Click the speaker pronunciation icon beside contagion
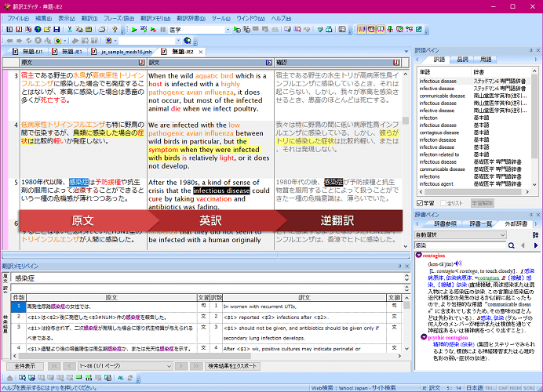Screen dimensions: 543x392 457,264
